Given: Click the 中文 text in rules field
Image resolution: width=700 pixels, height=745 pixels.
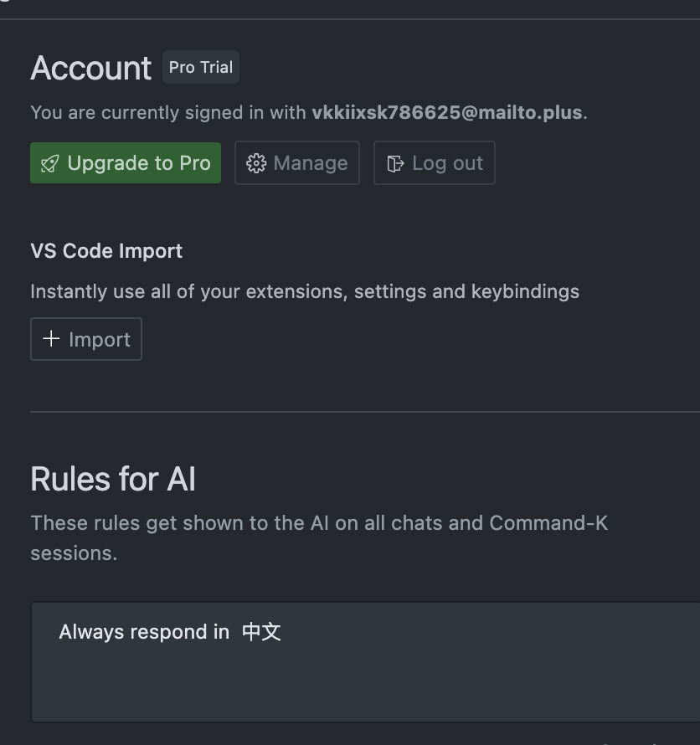Looking at the screenshot, I should click(x=261, y=632).
